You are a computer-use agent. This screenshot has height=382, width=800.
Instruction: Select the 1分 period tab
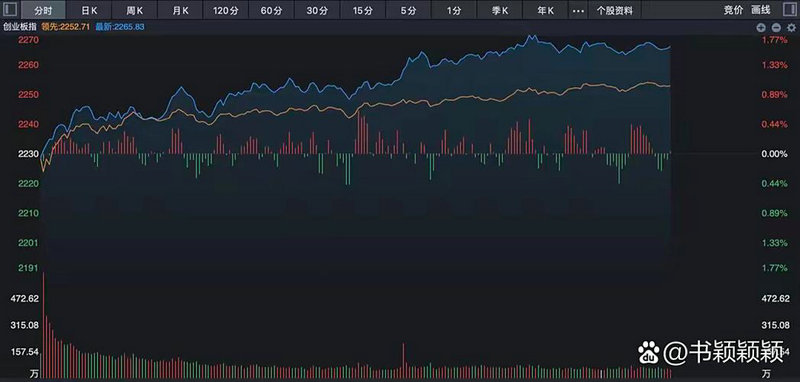pos(454,10)
